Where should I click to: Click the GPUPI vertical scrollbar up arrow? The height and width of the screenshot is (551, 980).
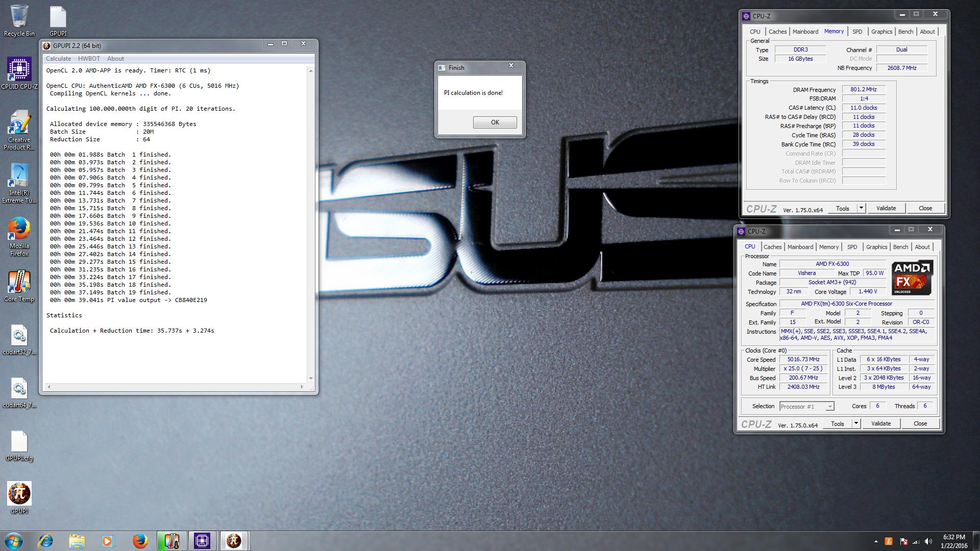(x=311, y=70)
